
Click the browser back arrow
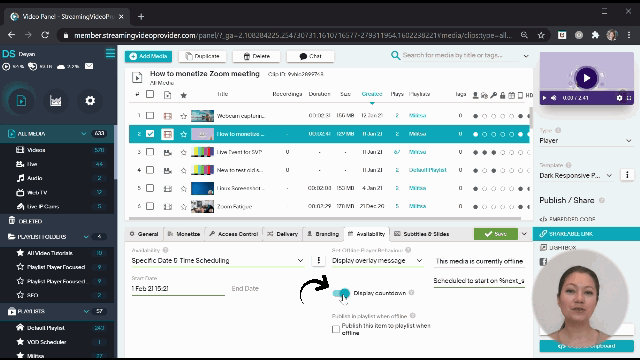11,35
